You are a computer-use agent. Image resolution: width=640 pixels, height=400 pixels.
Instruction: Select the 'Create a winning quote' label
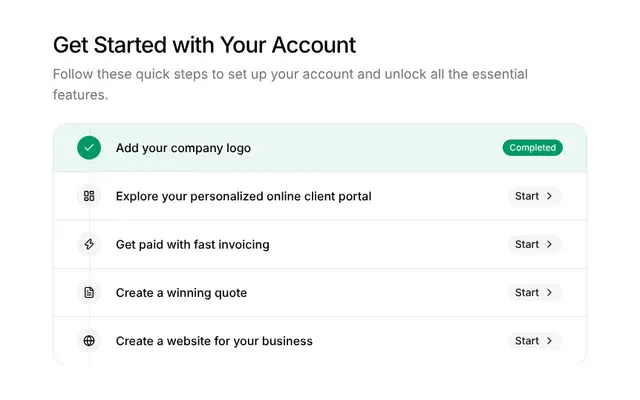181,293
